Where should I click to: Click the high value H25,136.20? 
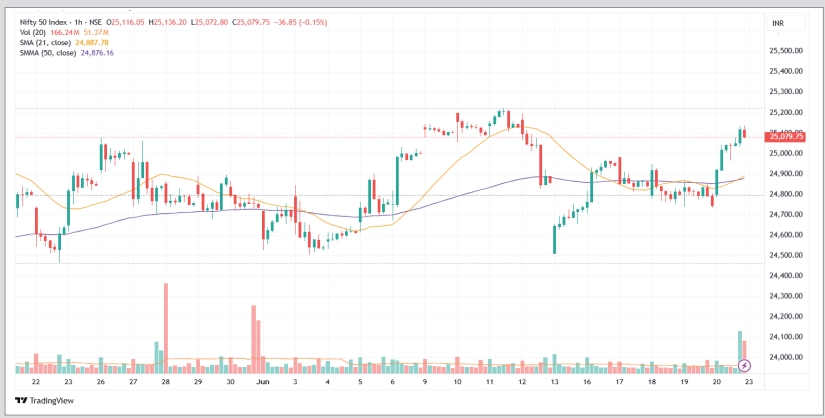point(169,23)
